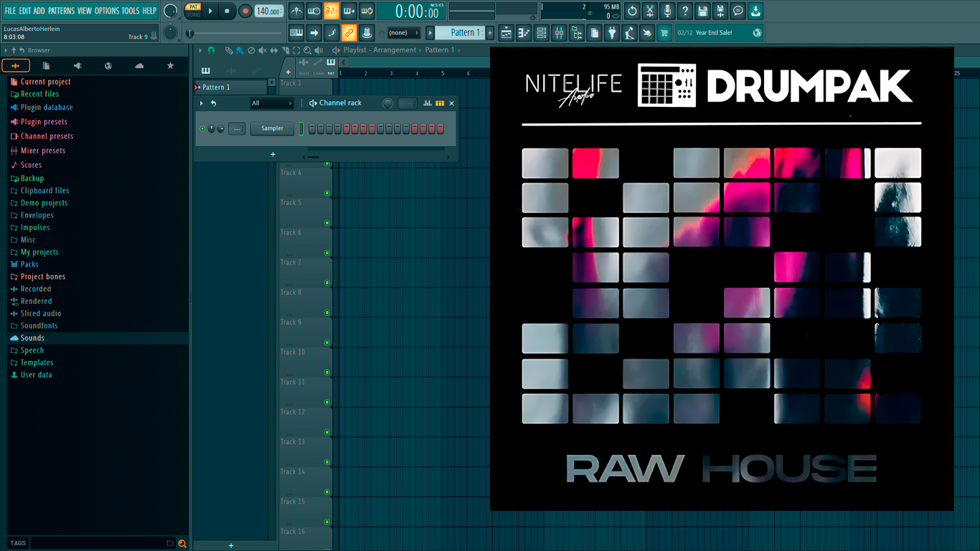Toggle PAT/SONG mode switch
This screenshot has height=551, width=980.
(193, 11)
